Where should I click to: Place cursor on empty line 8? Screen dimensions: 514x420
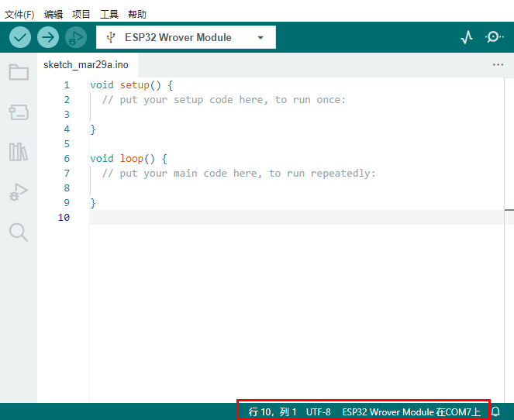pyautogui.click(x=296, y=188)
